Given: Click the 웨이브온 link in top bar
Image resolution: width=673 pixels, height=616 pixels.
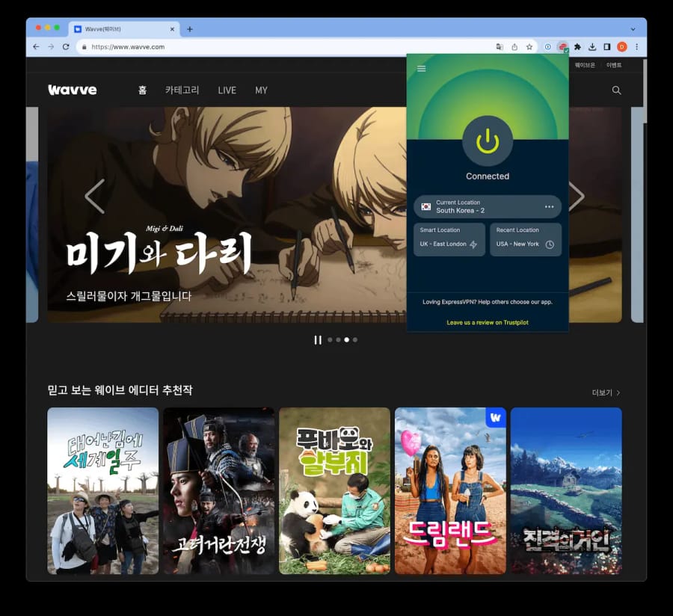Looking at the screenshot, I should click(x=585, y=65).
